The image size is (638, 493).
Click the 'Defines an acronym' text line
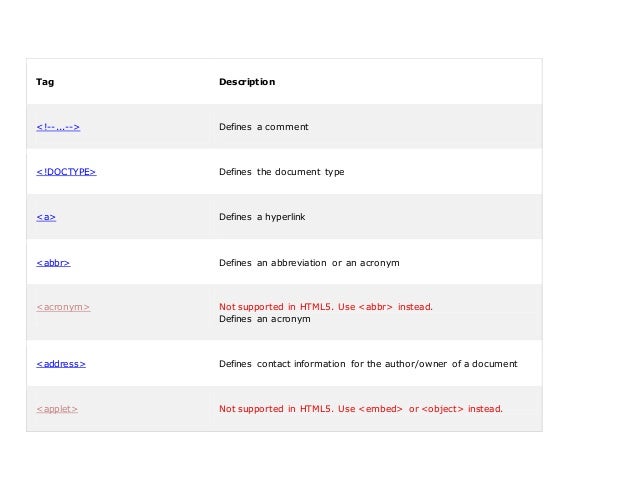pos(264,319)
